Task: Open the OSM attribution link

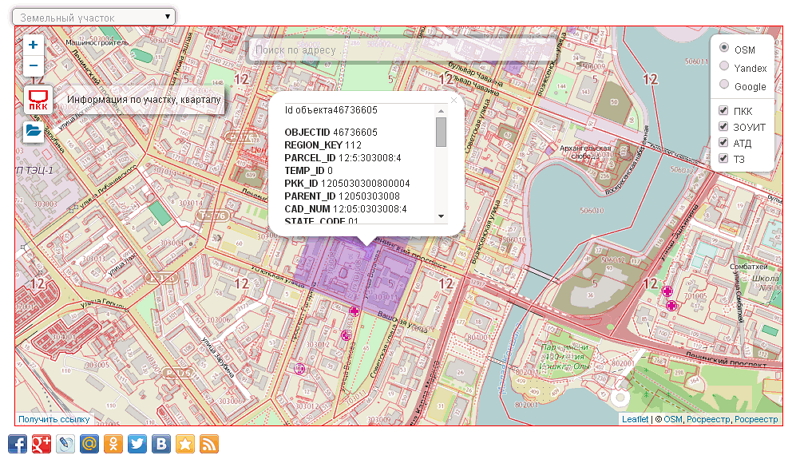Action: click(672, 419)
